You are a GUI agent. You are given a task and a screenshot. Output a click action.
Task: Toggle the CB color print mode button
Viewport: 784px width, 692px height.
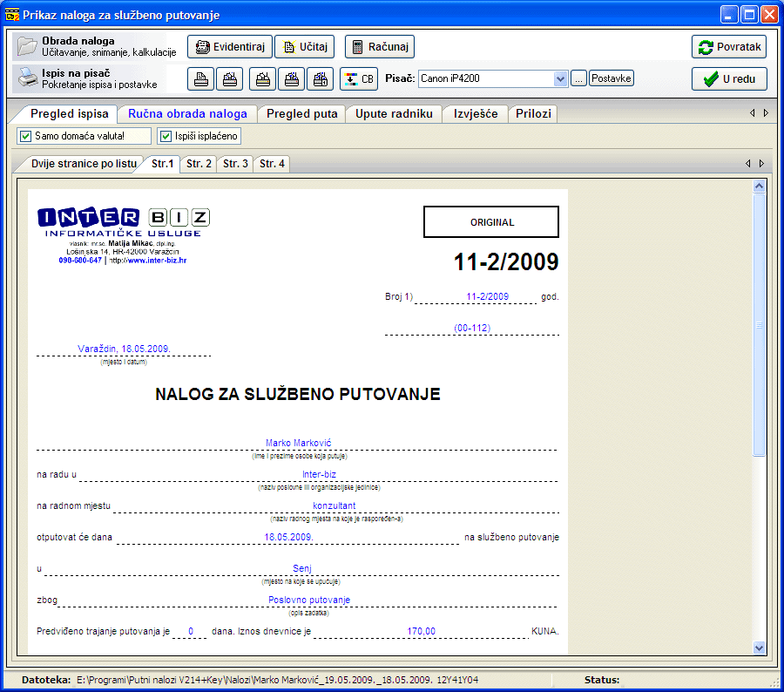pyautogui.click(x=358, y=79)
